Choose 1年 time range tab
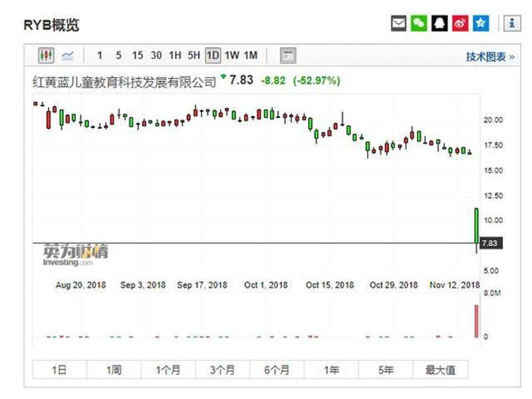The image size is (532, 399). (x=331, y=370)
